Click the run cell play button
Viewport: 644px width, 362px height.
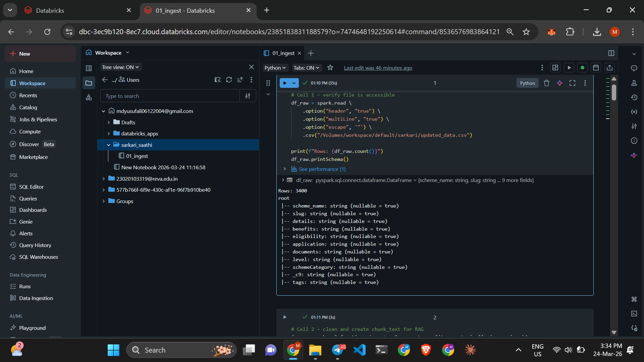pyautogui.click(x=285, y=83)
